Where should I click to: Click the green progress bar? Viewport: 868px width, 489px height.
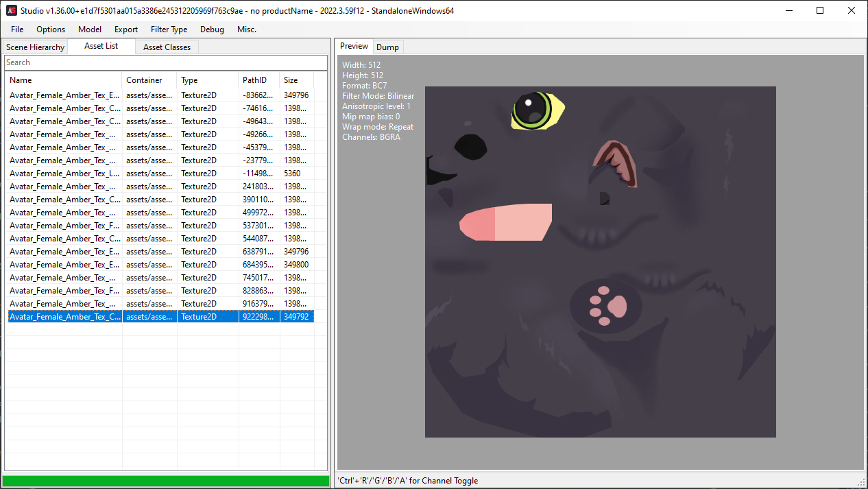(166, 481)
